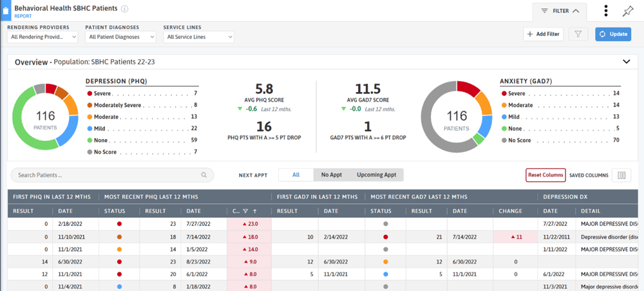This screenshot has width=644, height=291.
Task: Click the gray No Score anxiety legend dot
Action: click(503, 140)
